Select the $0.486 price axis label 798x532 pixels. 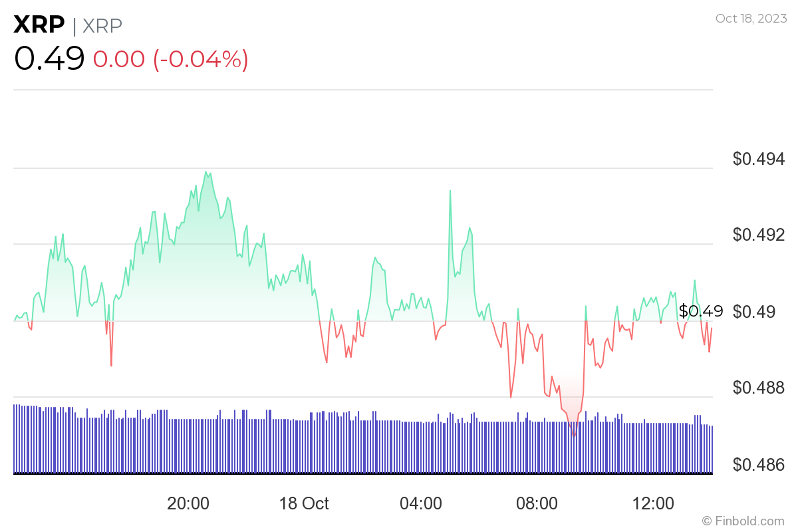pos(758,464)
